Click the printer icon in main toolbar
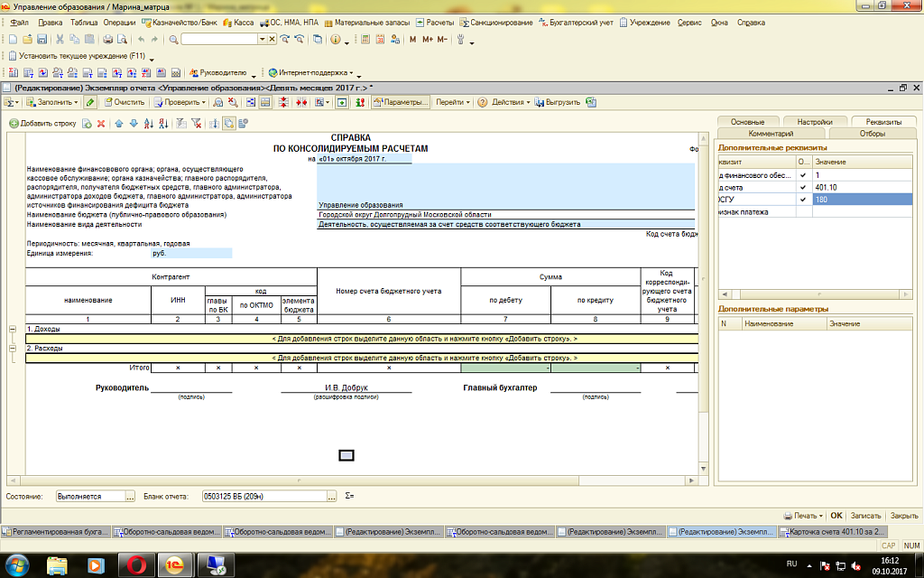Image resolution: width=924 pixels, height=578 pixels. pyautogui.click(x=107, y=40)
